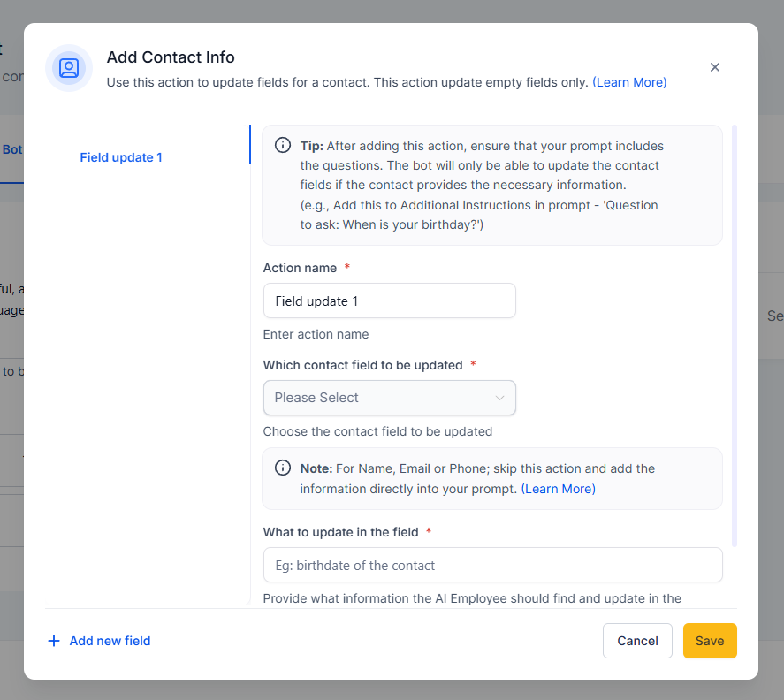
Task: Click the plus icon for Add new field
Action: tap(54, 641)
